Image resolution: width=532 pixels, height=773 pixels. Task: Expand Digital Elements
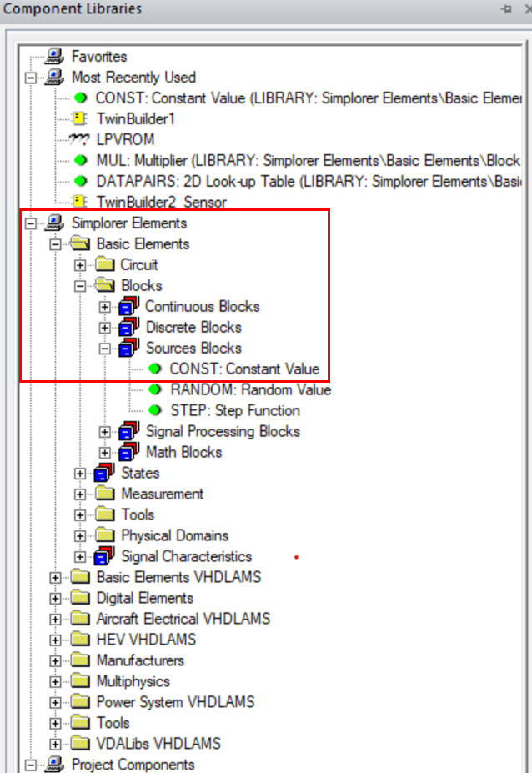coord(55,599)
